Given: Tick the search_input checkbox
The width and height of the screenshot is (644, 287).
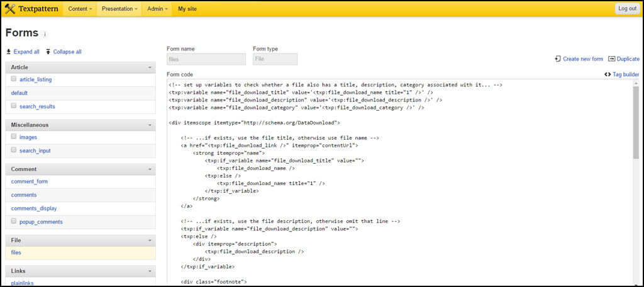Looking at the screenshot, I should 14,150.
